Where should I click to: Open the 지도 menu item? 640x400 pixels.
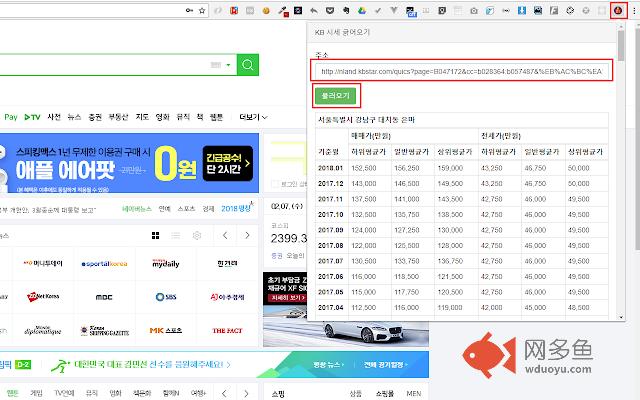tap(141, 117)
